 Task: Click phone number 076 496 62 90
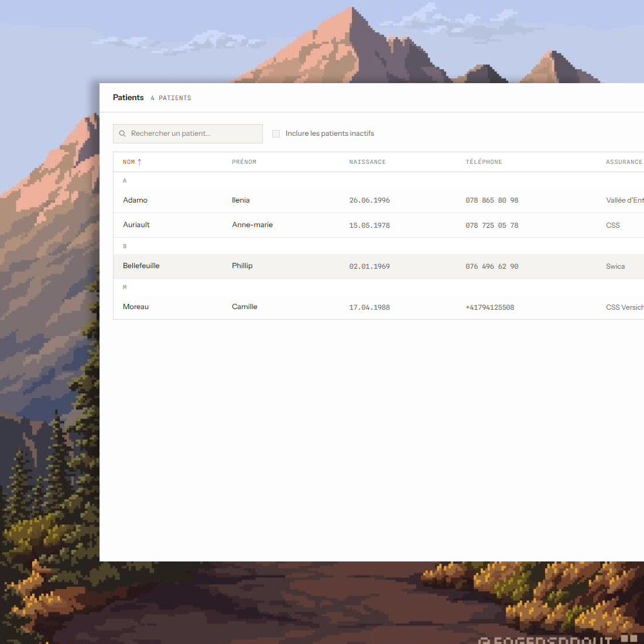pos(492,266)
